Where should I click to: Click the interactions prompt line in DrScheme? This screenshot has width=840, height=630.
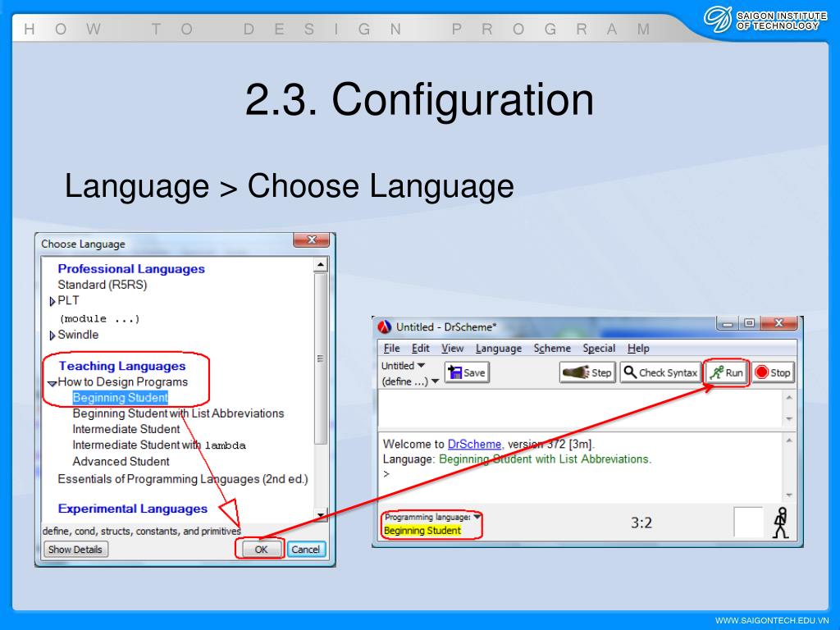coord(581,474)
